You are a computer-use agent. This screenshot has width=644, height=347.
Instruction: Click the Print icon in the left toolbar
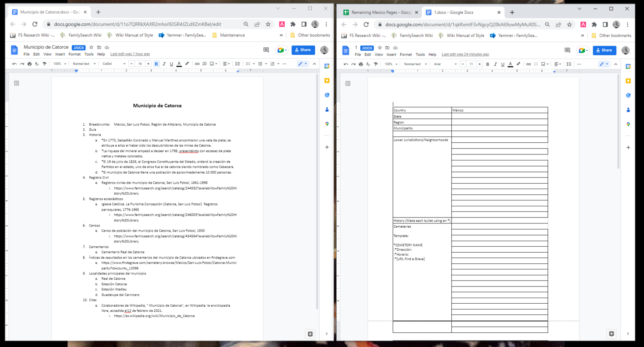[x=29, y=63]
